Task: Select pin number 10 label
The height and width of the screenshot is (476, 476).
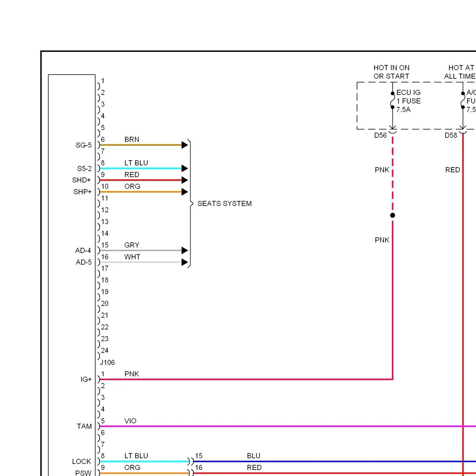Action: pos(105,186)
